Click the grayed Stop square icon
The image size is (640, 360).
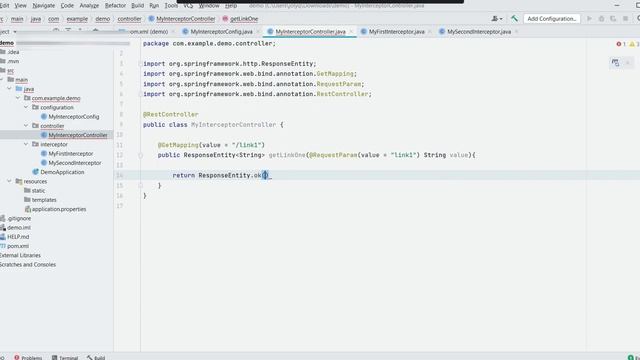click(x=625, y=19)
